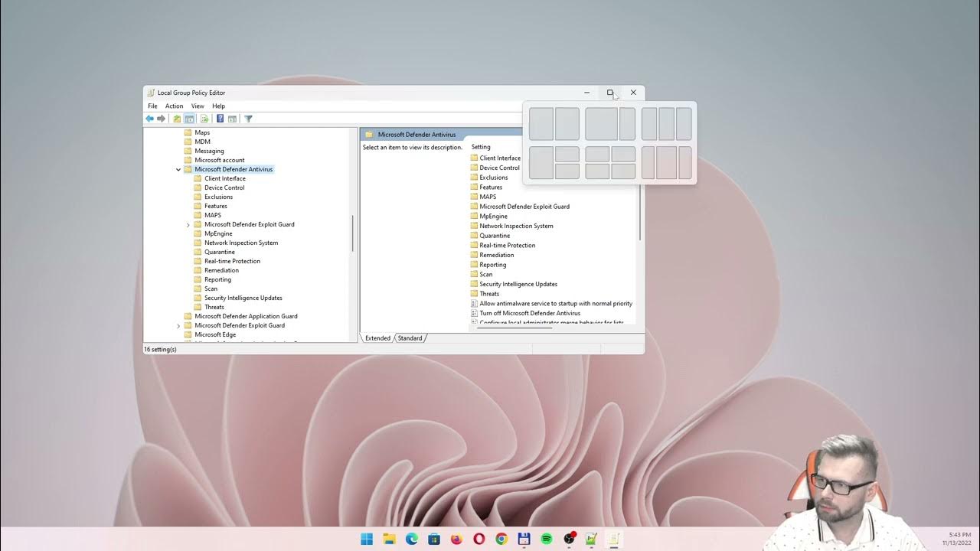Open MAPS folder in the settings list
Image resolution: width=980 pixels, height=551 pixels.
(488, 197)
